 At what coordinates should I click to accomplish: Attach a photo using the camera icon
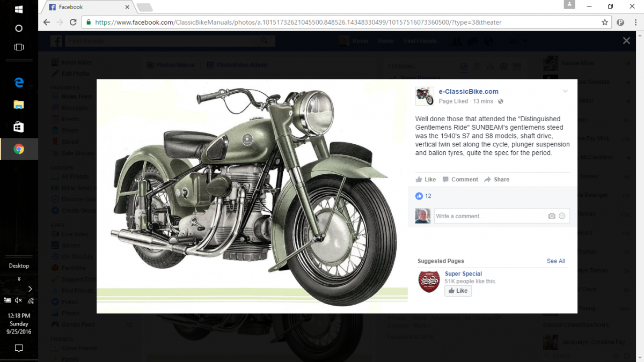[552, 216]
